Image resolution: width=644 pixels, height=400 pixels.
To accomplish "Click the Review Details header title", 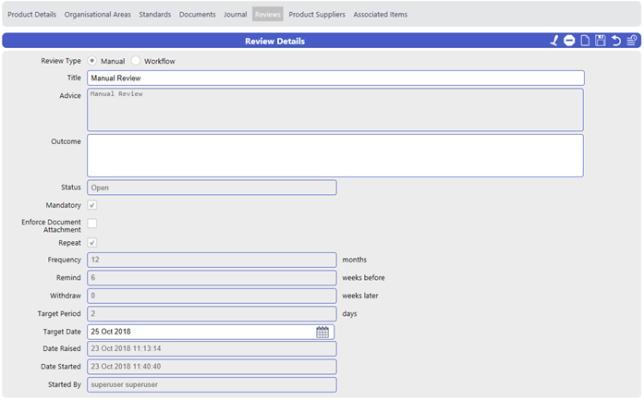I will [275, 41].
